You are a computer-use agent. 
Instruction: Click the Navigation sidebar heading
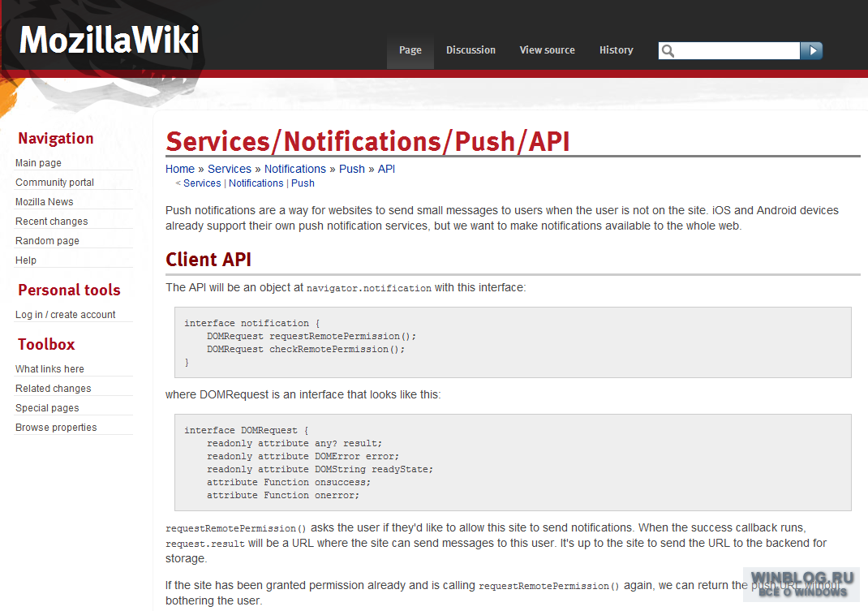coord(55,139)
